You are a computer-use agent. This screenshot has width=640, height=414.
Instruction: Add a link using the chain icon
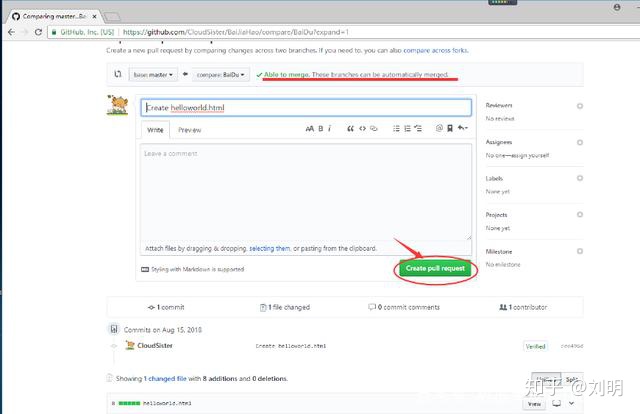pos(373,129)
